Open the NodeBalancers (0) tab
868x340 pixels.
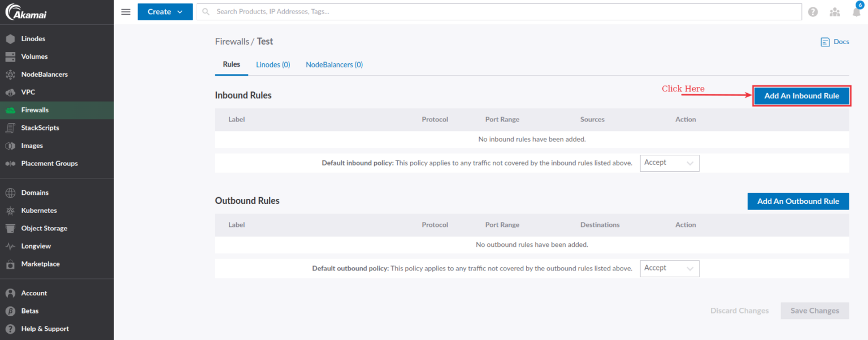334,64
